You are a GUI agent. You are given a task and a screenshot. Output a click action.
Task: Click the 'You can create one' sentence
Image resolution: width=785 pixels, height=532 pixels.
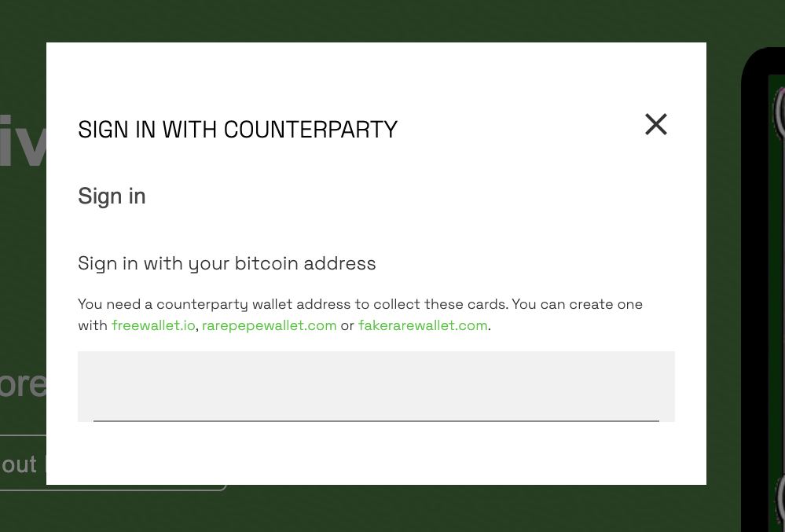pos(578,304)
